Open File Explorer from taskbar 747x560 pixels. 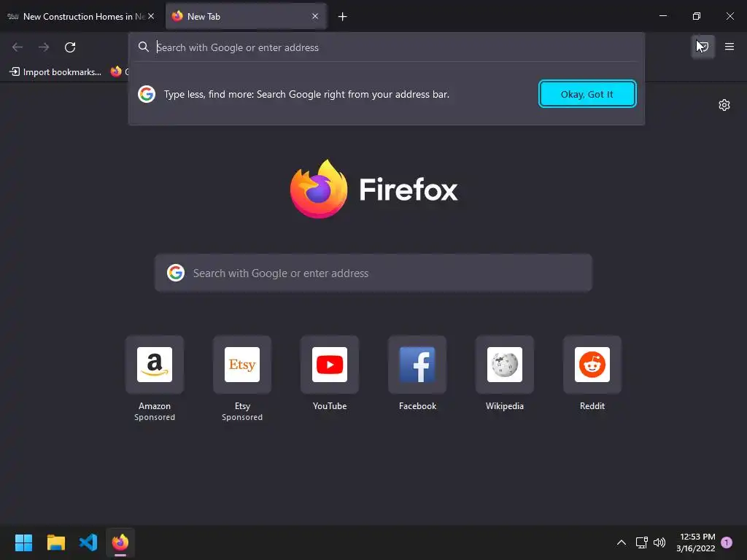(55, 542)
